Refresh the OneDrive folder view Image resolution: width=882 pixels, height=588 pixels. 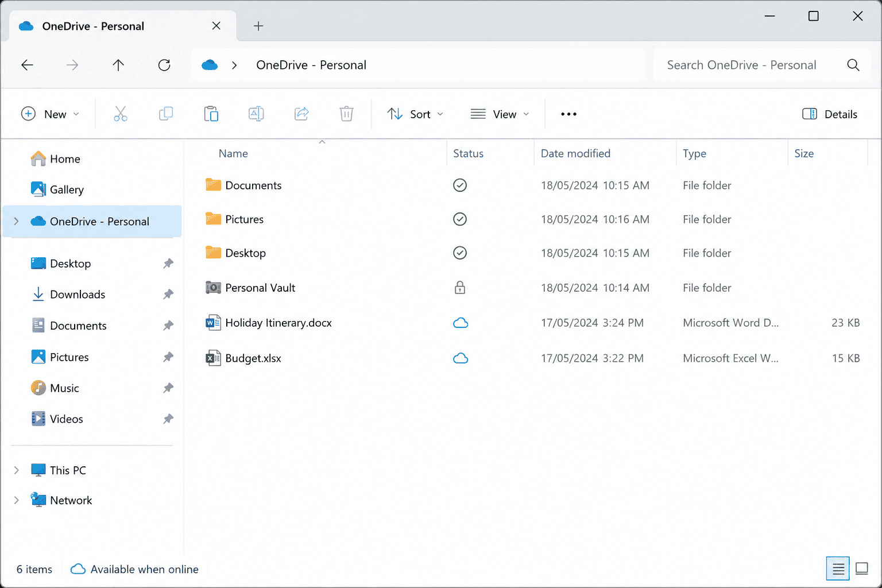click(164, 65)
